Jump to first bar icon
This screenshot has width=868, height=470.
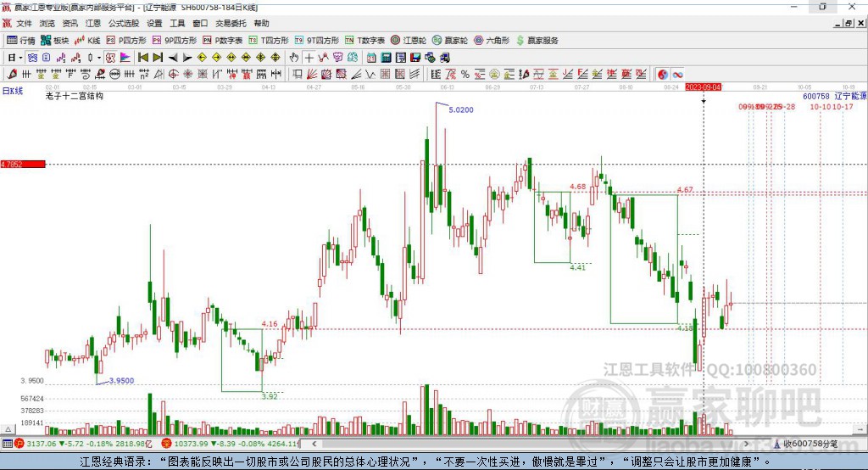pyautogui.click(x=142, y=58)
